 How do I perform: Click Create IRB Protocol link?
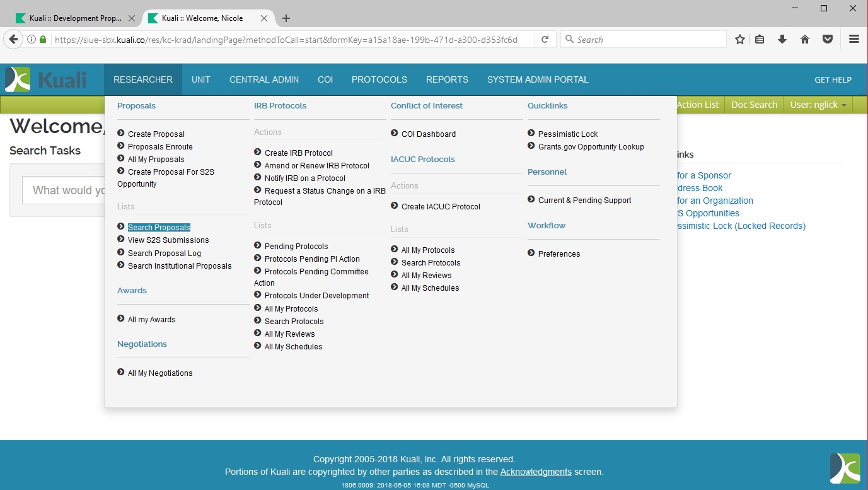pos(298,153)
